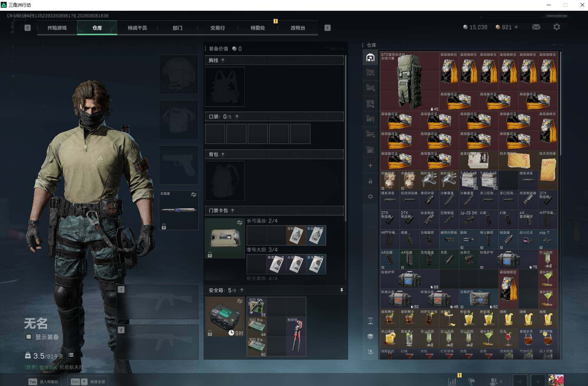The height and width of the screenshot is (386, 588).
Task: Open the 部门 tab
Action: pos(177,28)
